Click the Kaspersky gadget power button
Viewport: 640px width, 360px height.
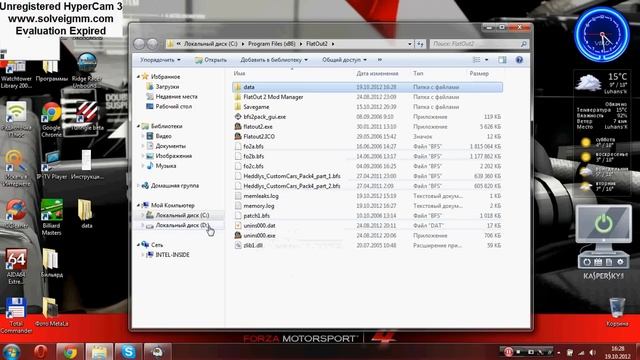pyautogui.click(x=603, y=224)
